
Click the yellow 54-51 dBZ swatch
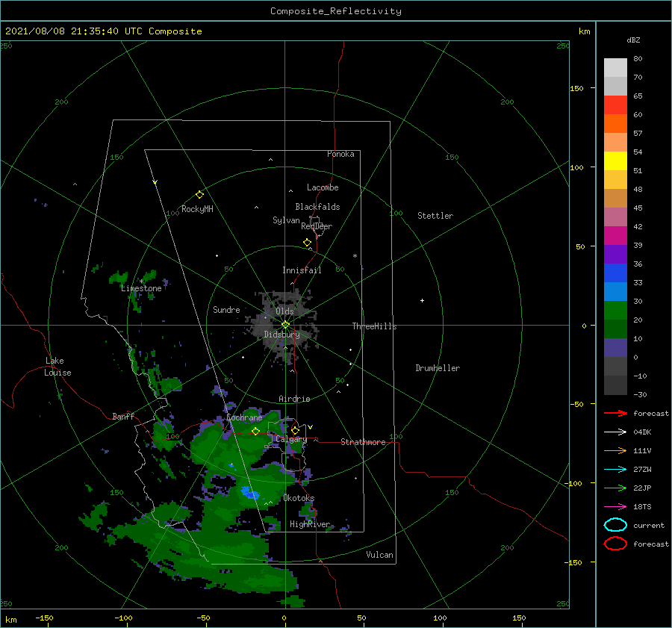[x=615, y=161]
